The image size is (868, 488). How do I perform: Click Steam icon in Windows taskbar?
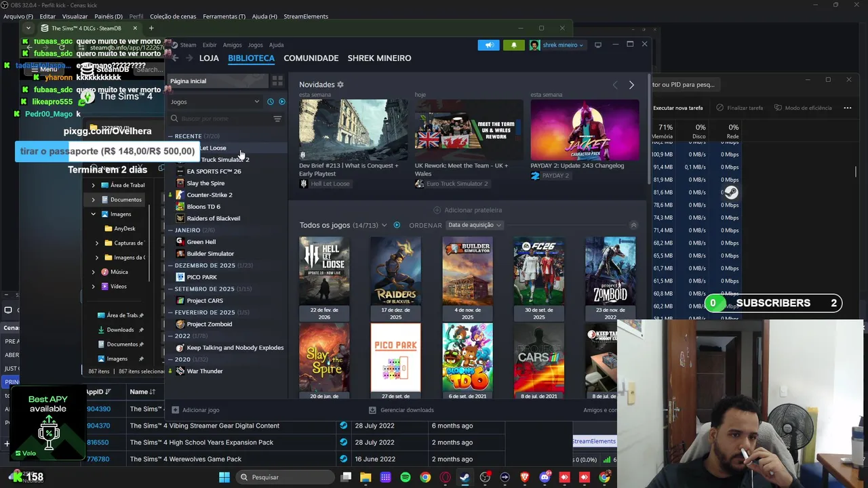465,477
